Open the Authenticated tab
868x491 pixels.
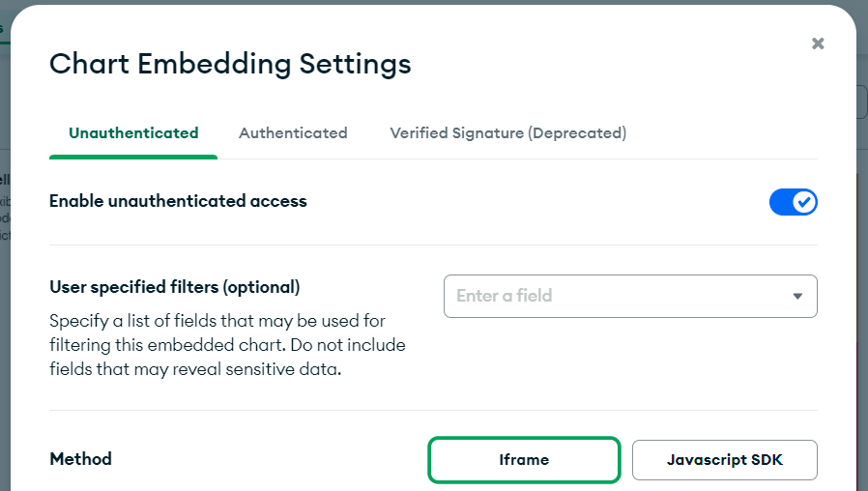pos(293,133)
